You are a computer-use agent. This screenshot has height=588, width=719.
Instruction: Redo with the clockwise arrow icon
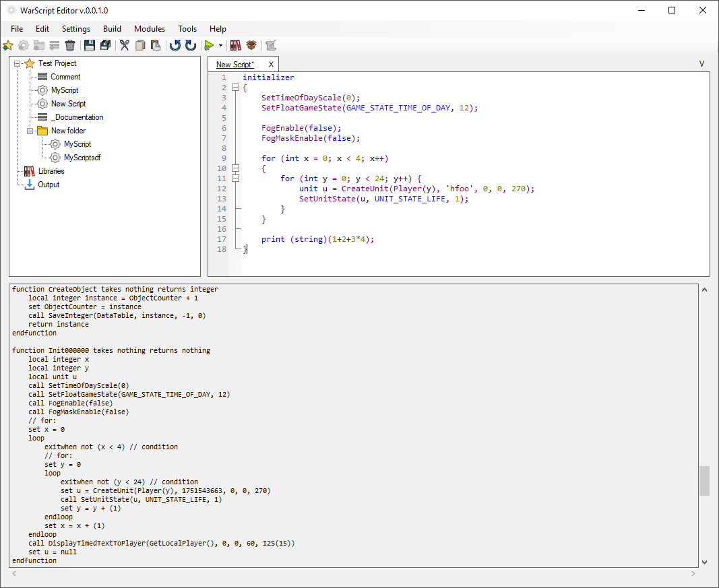(191, 45)
